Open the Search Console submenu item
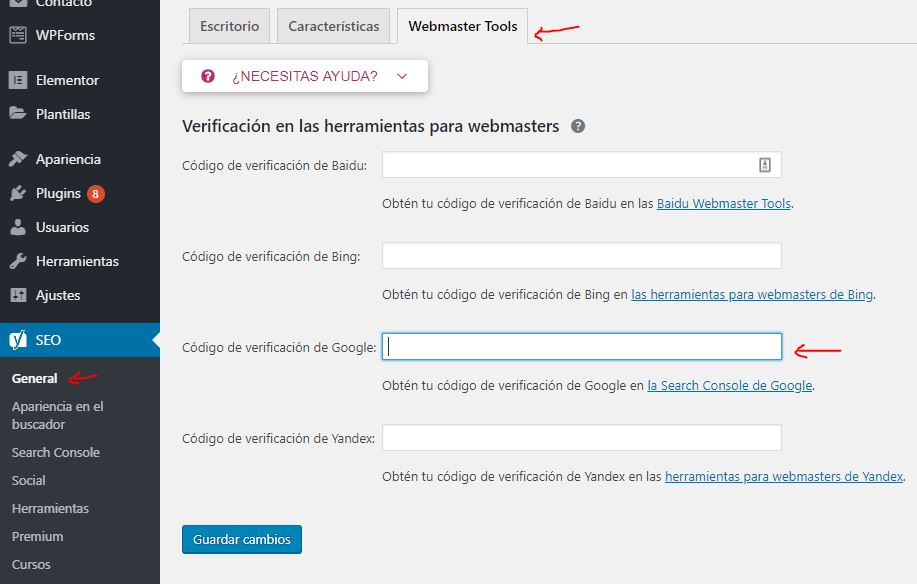Screen dimensions: 917x584 pos(56,452)
